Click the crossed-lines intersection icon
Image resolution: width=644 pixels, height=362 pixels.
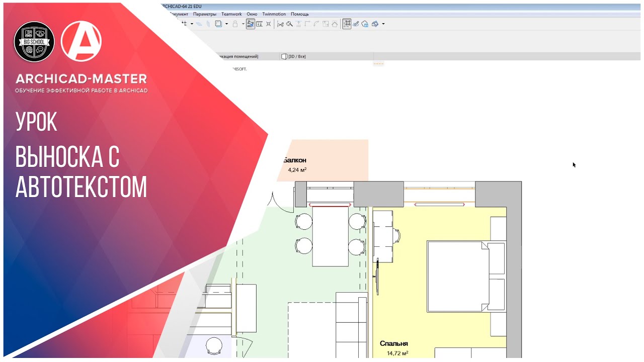pyautogui.click(x=269, y=24)
